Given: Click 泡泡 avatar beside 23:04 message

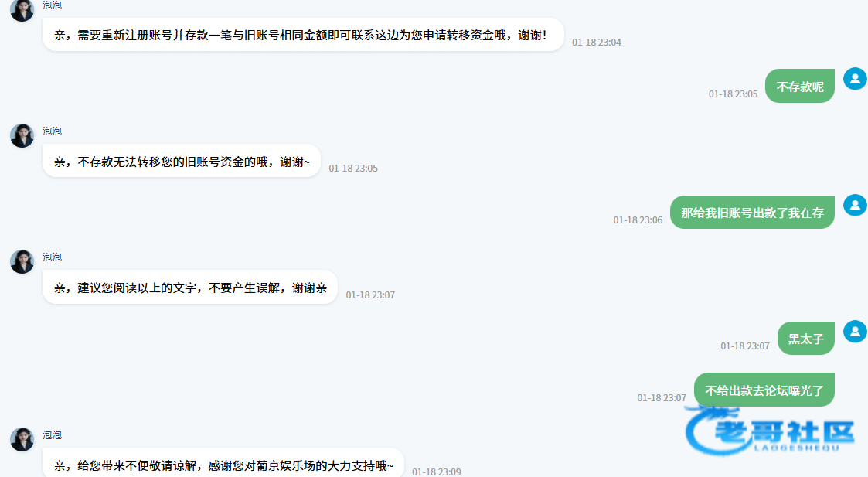Looking at the screenshot, I should pos(22,10).
